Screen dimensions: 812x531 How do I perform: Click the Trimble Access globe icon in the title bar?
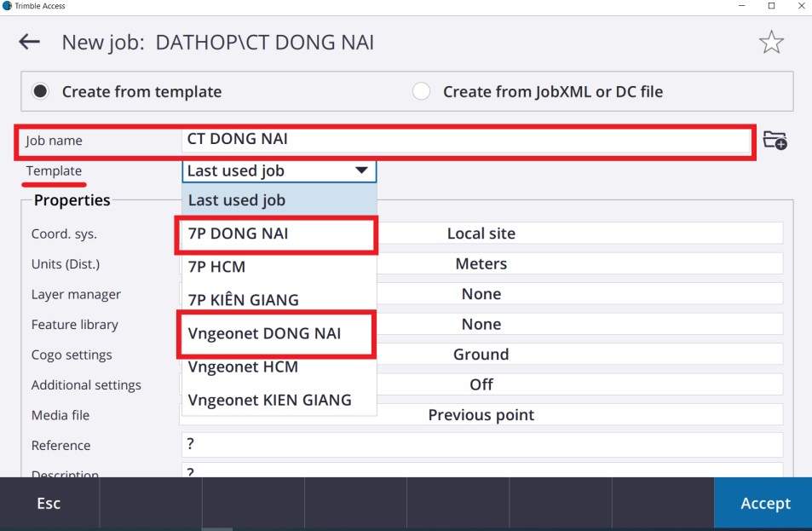click(x=7, y=6)
